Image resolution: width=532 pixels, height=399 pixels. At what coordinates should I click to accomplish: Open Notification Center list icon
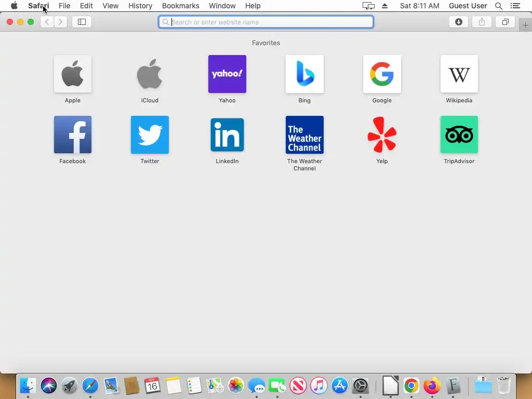[515, 6]
